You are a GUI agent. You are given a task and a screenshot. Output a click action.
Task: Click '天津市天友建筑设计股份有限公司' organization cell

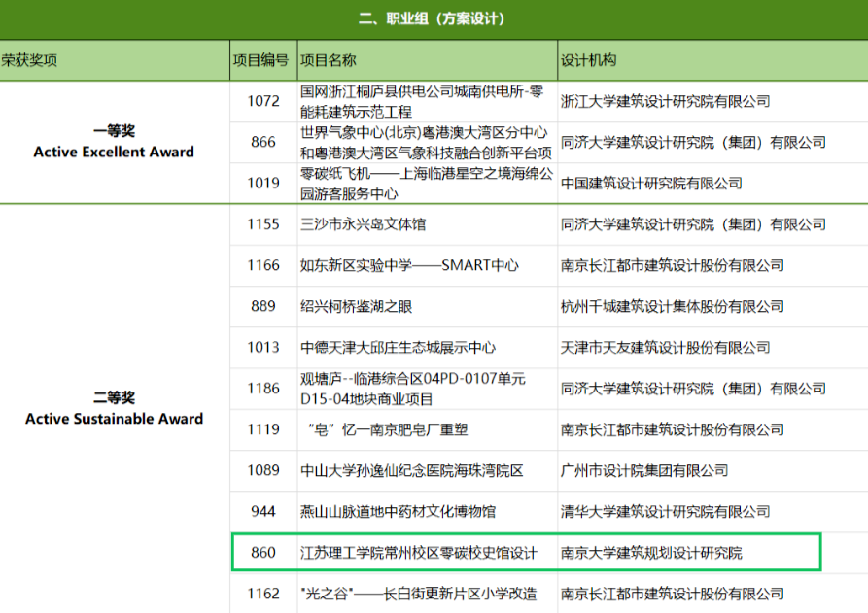[666, 347]
